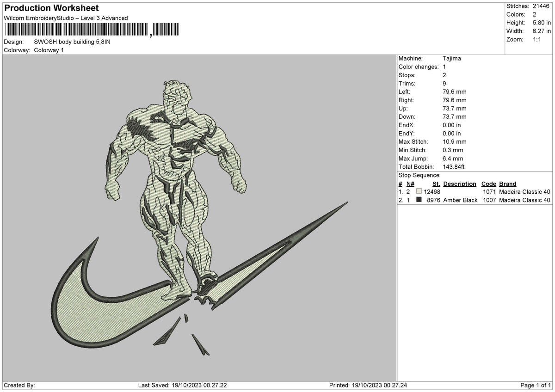
Task: Click the 'St.' column header
Action: tap(436, 184)
